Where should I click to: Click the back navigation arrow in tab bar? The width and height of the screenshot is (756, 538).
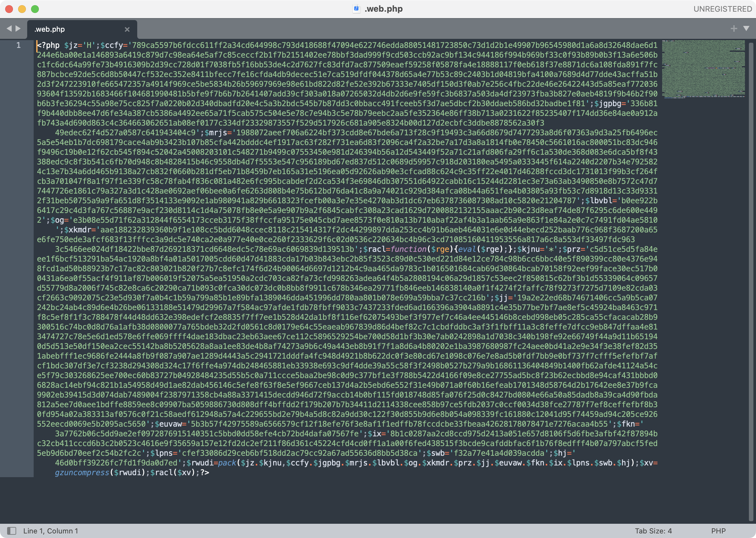pos(9,28)
